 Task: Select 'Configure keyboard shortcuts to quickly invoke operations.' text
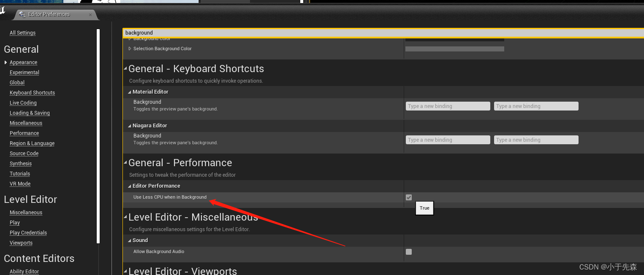[x=196, y=81]
